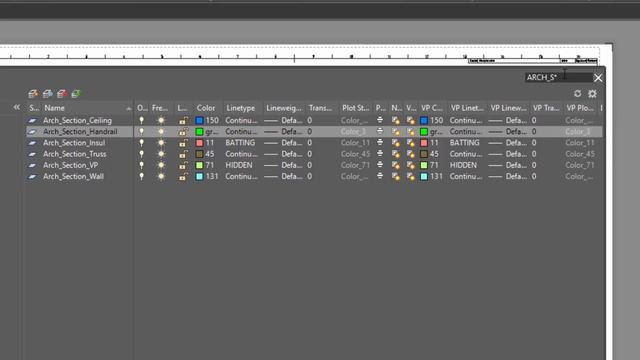Sort by the Plot Style column header
This screenshot has height=360, width=640.
355,108
